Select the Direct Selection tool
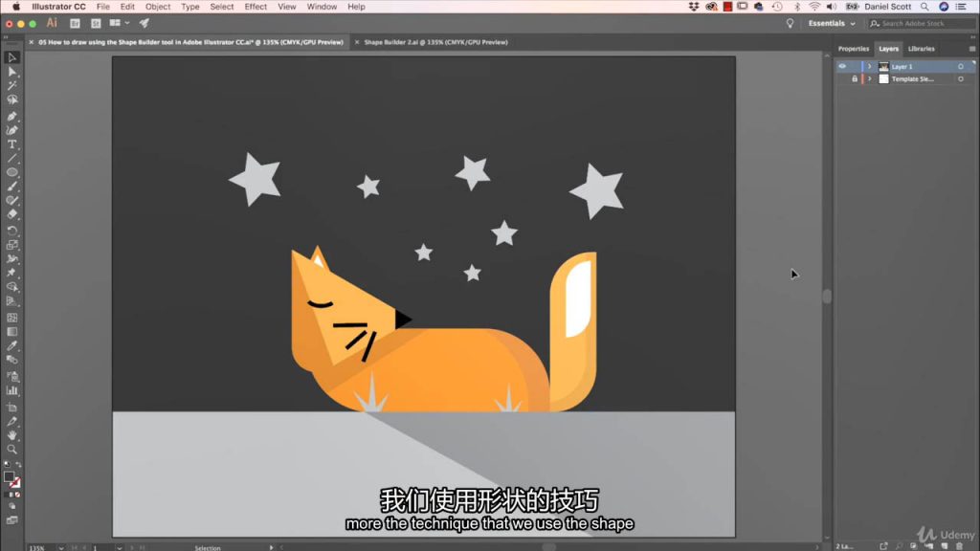 [x=11, y=72]
